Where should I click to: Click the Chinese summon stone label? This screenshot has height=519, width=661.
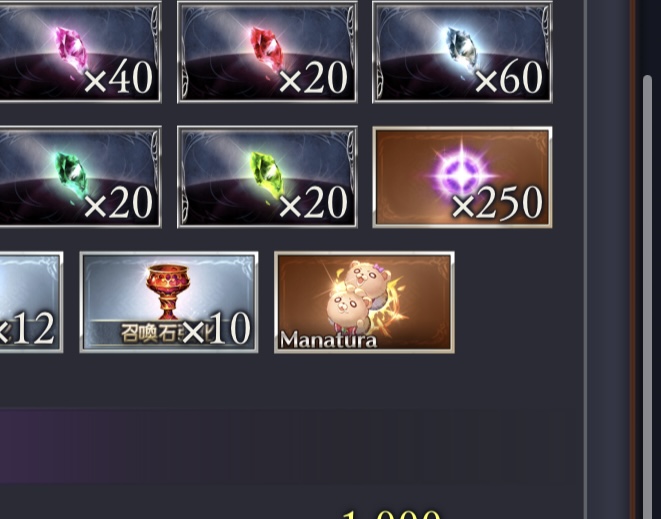154,333
